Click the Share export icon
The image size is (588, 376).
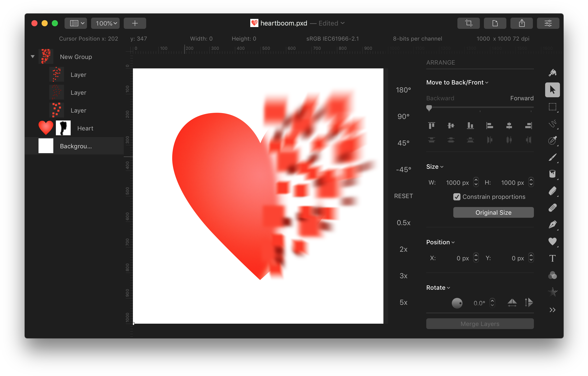tap(521, 23)
